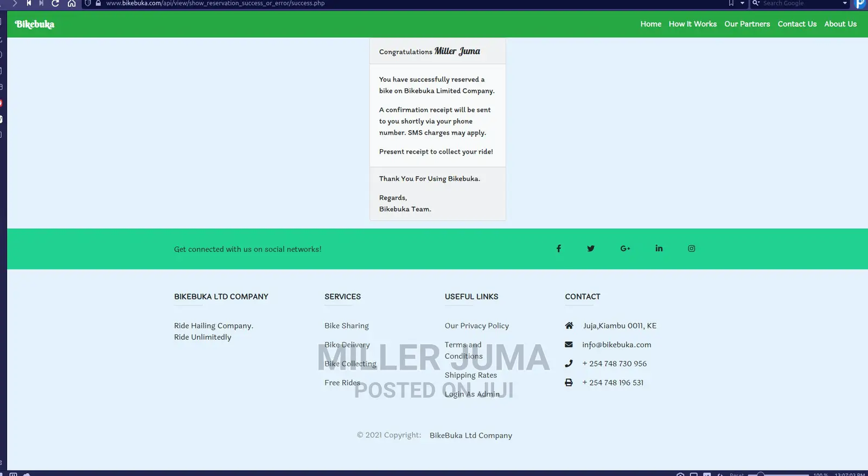
Task: Open the Instagram social icon
Action: (692, 249)
